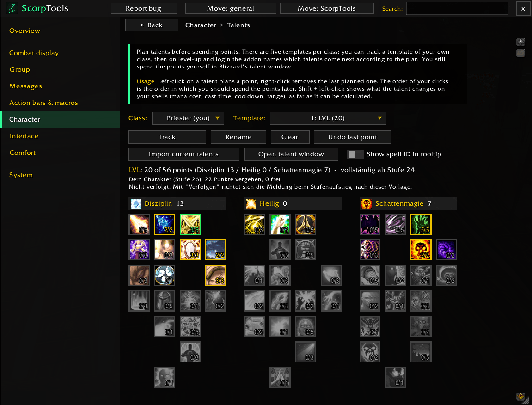Viewport: 532px width, 405px height.
Task: Click the ScorpTools scorpion logo
Action: [x=12, y=8]
